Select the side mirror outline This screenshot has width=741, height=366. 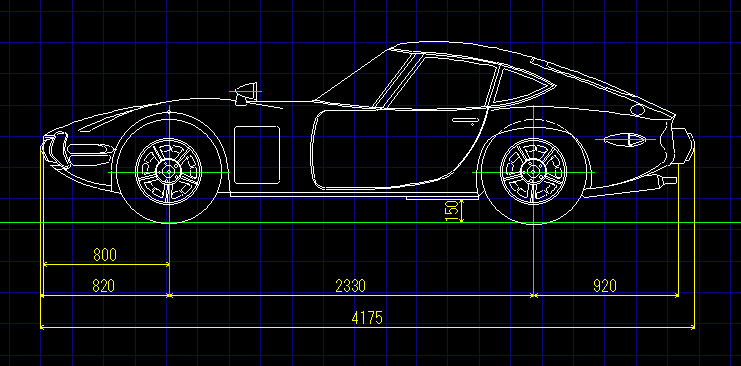point(246,93)
